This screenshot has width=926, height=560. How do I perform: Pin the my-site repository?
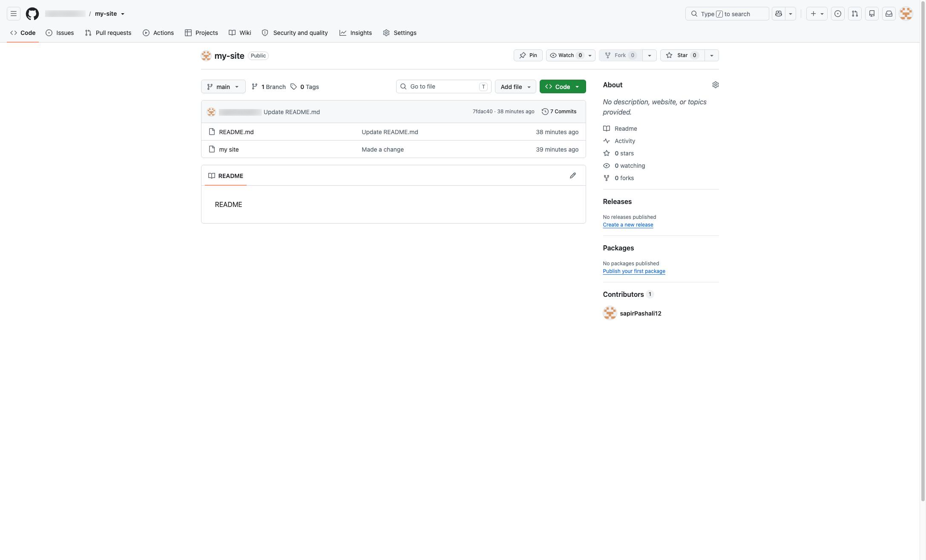click(x=528, y=55)
